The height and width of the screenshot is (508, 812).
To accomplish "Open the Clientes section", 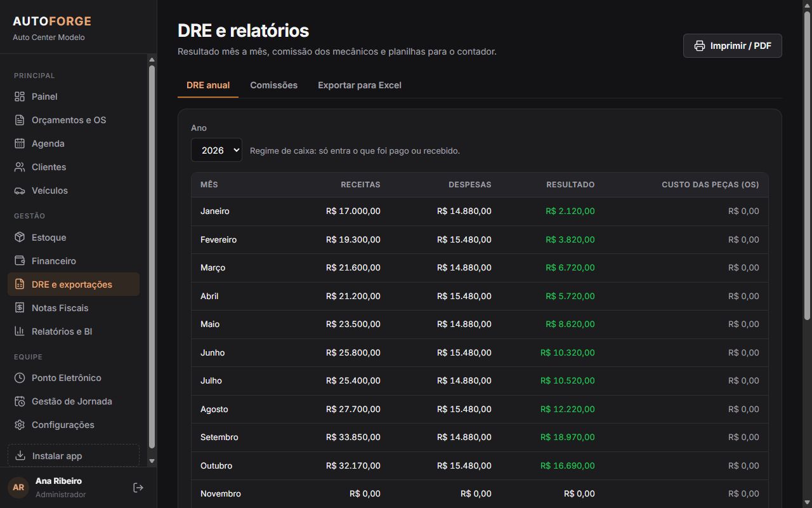I will (x=74, y=167).
